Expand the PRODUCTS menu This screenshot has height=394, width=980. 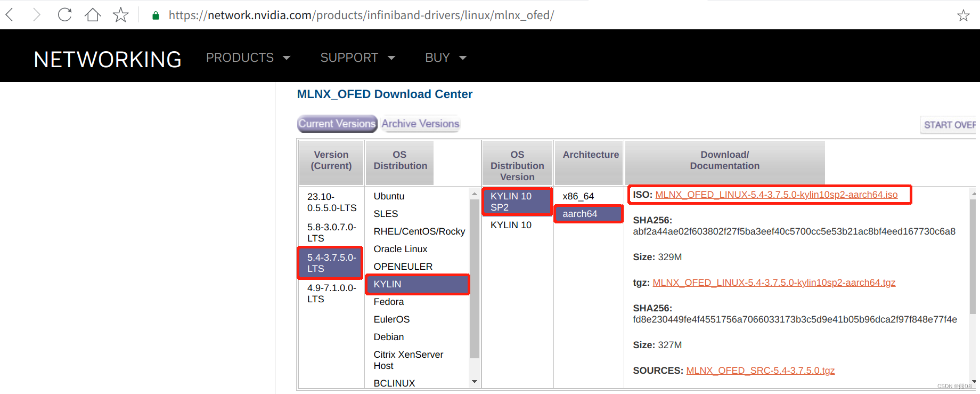point(248,58)
